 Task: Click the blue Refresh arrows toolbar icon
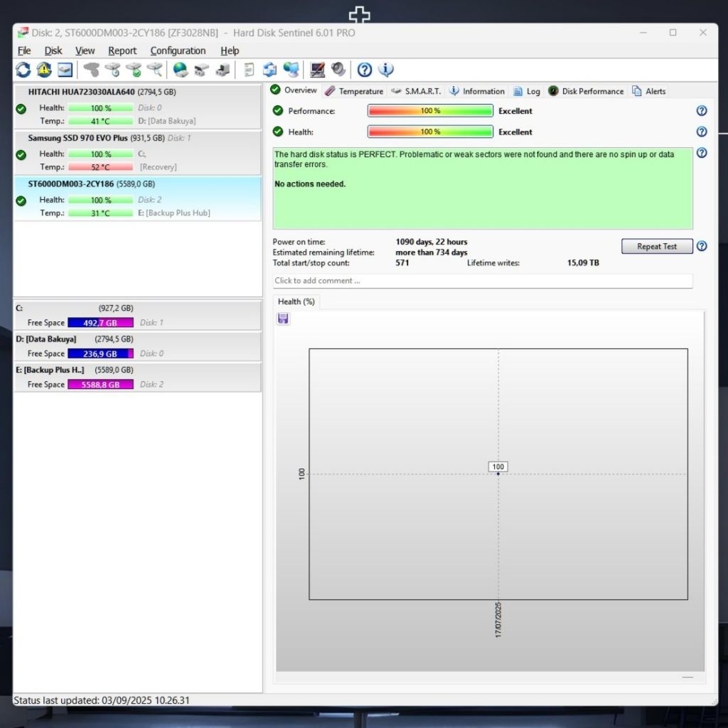pyautogui.click(x=23, y=70)
